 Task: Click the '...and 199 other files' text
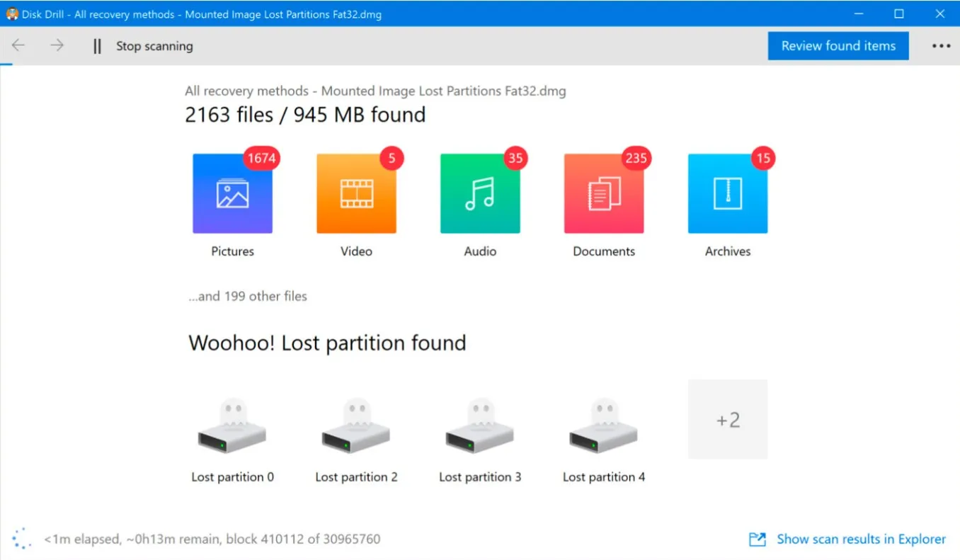pyautogui.click(x=248, y=297)
